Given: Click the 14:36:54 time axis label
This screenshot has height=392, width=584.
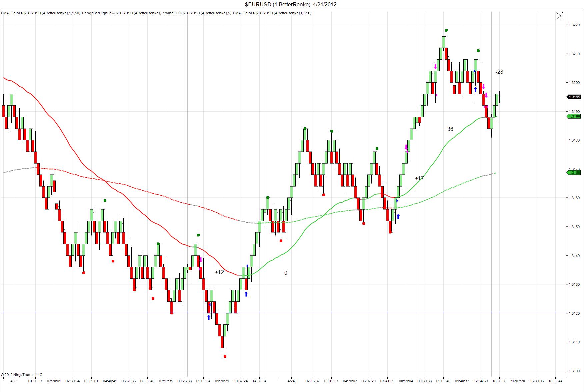Looking at the screenshot, I should pyautogui.click(x=259, y=381).
